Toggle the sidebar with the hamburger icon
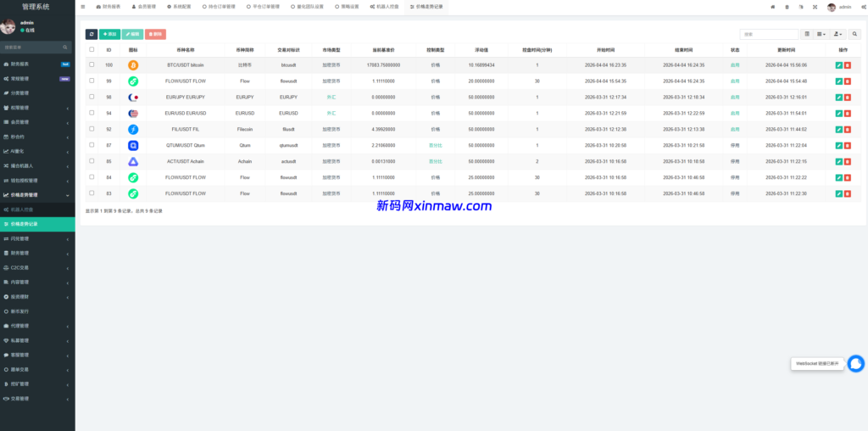Screen dimensions: 868x431 (x=83, y=7)
